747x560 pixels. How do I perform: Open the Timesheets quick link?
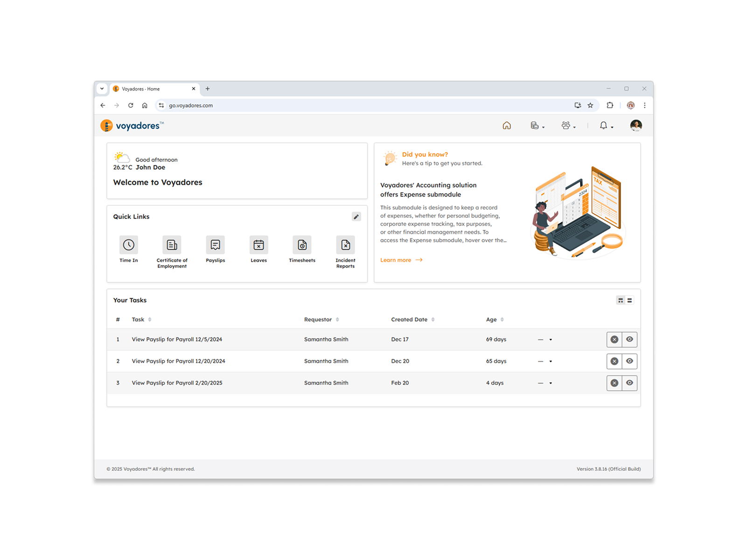[302, 250]
